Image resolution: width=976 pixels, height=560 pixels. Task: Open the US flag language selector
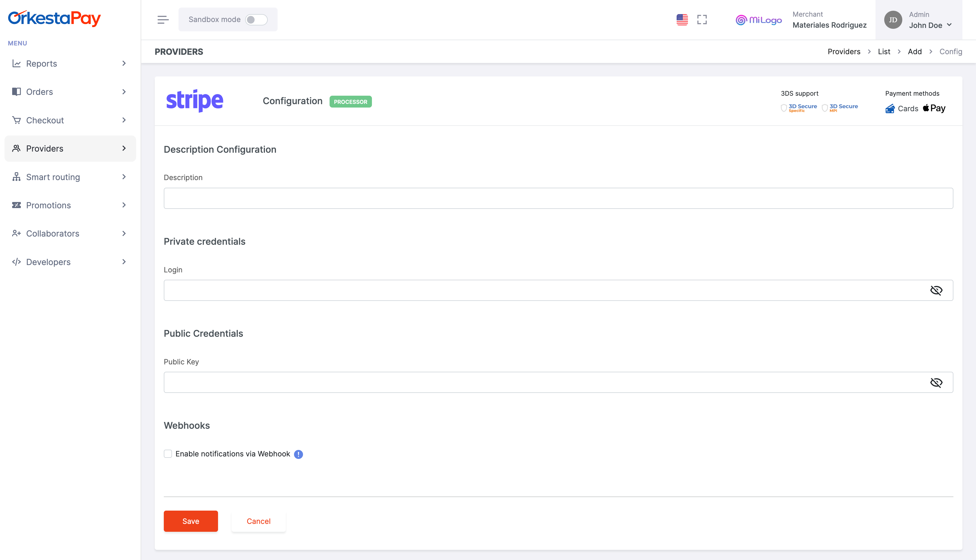pyautogui.click(x=682, y=19)
